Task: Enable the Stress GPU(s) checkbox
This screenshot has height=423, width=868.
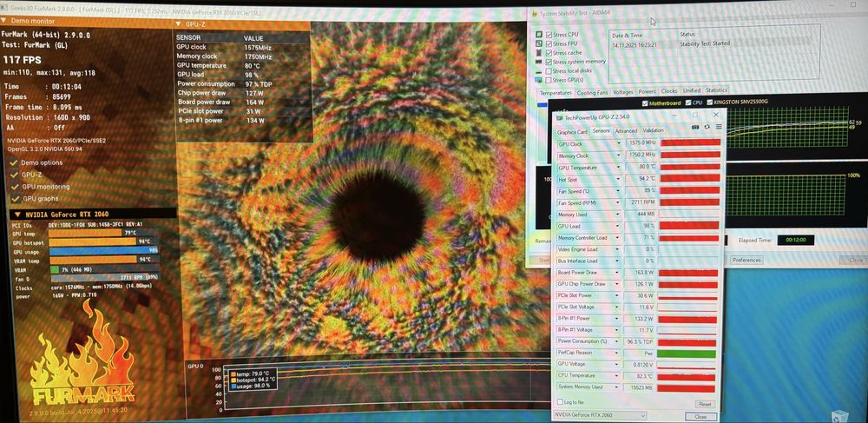Action: 548,80
